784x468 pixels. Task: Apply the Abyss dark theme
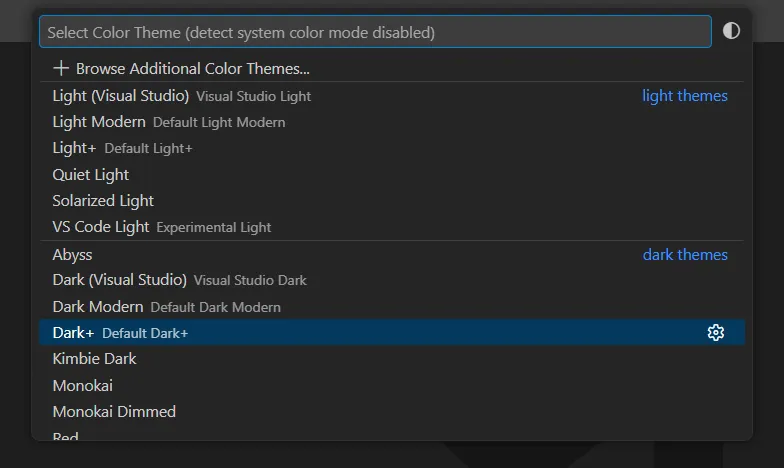pyautogui.click(x=72, y=255)
